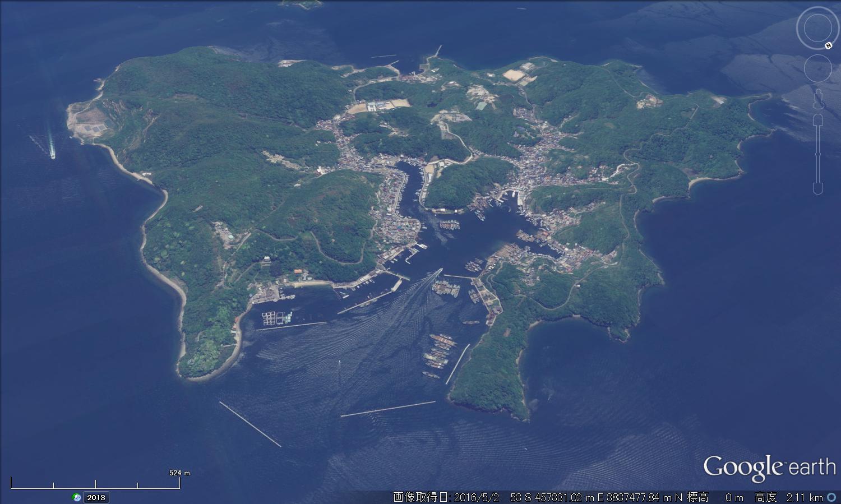Click the 0 m elevation readout
841x504 pixels.
click(733, 497)
